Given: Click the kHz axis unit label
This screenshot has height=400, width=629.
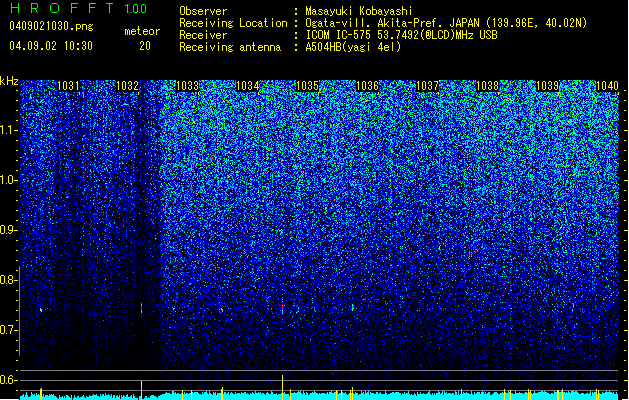Looking at the screenshot, I should coord(9,81).
